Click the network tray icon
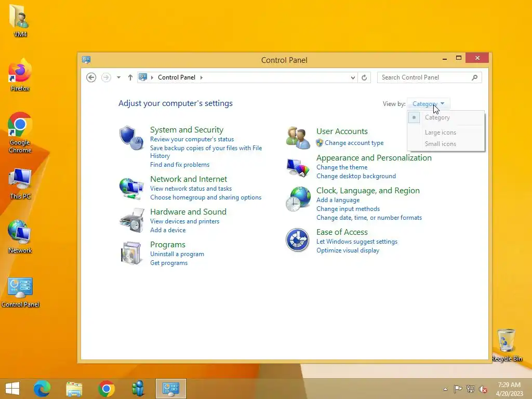The width and height of the screenshot is (532, 399). (471, 389)
